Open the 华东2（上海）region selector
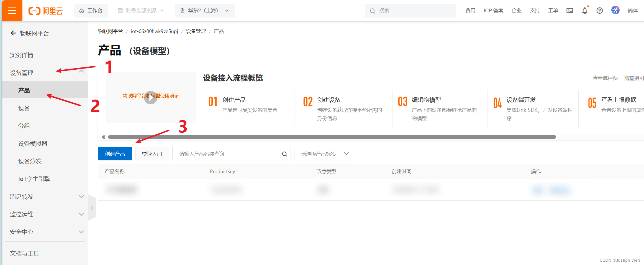Screen dimensions: 644x265 204,11
